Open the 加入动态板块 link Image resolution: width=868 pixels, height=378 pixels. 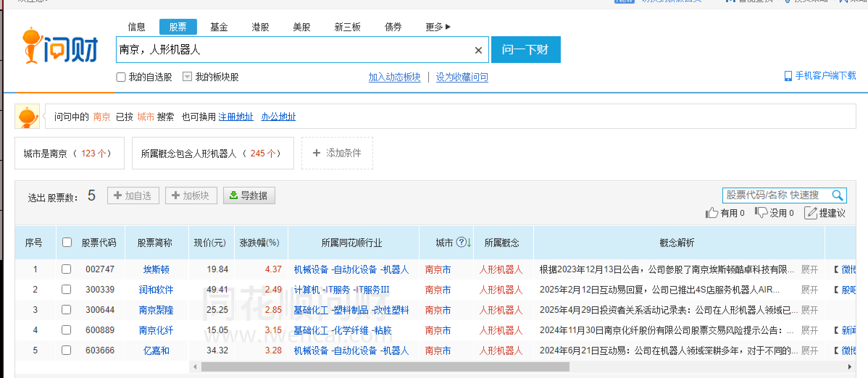pyautogui.click(x=395, y=77)
